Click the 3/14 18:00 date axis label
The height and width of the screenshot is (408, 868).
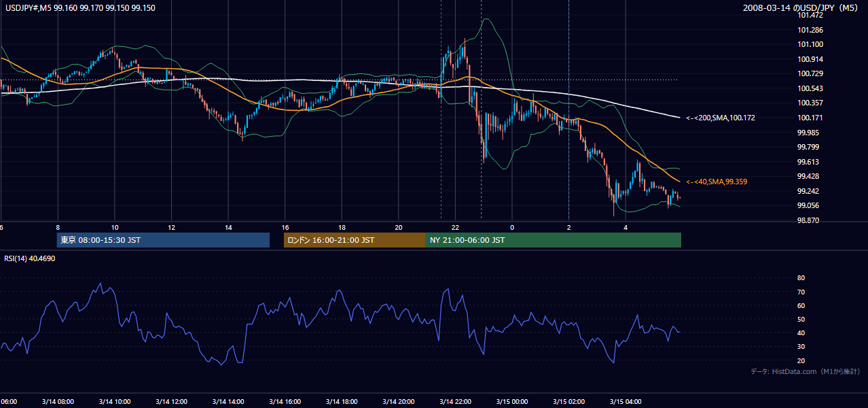(342, 402)
